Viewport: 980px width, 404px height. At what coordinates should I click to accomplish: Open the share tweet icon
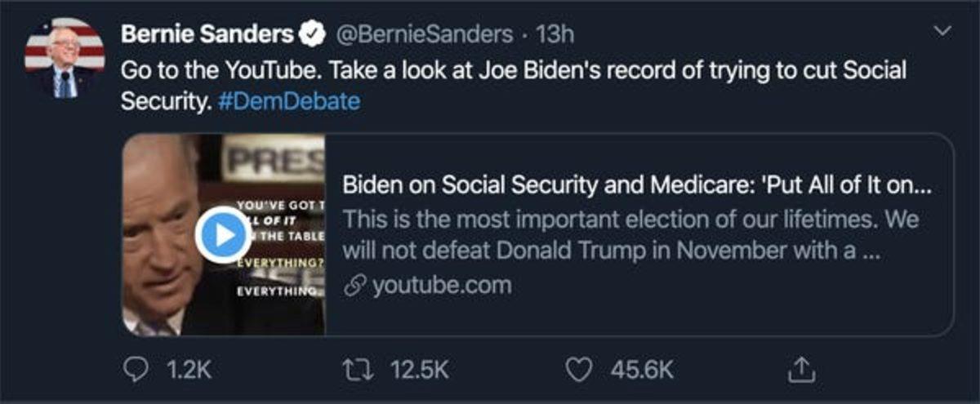(x=801, y=370)
